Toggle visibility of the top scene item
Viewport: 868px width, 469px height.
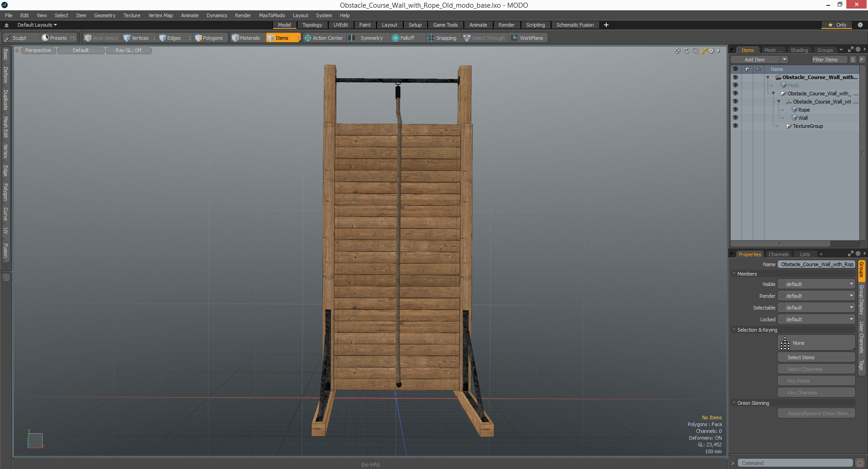click(735, 77)
